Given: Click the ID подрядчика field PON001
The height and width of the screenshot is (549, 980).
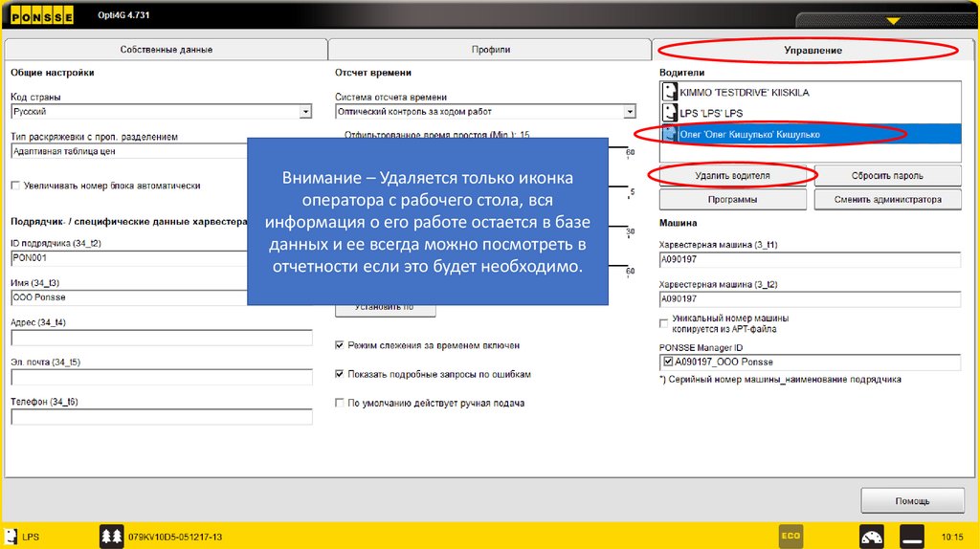Looking at the screenshot, I should [x=129, y=258].
